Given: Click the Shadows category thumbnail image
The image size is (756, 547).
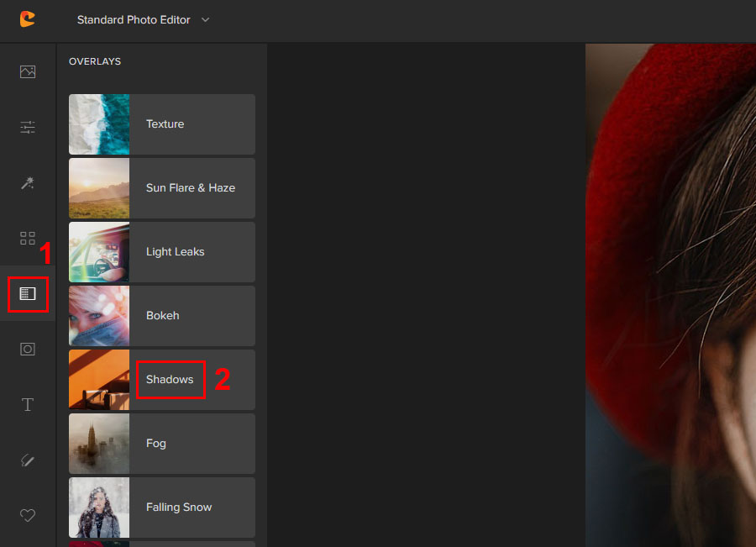Looking at the screenshot, I should [99, 379].
